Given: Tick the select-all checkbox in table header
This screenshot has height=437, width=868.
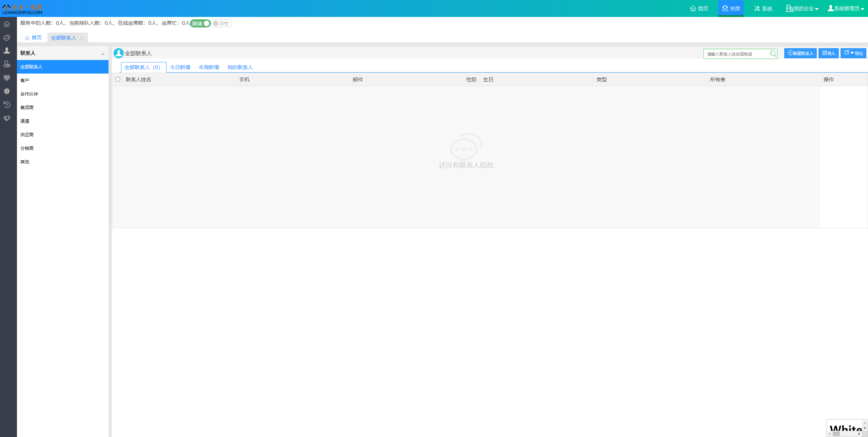Looking at the screenshot, I should [118, 79].
